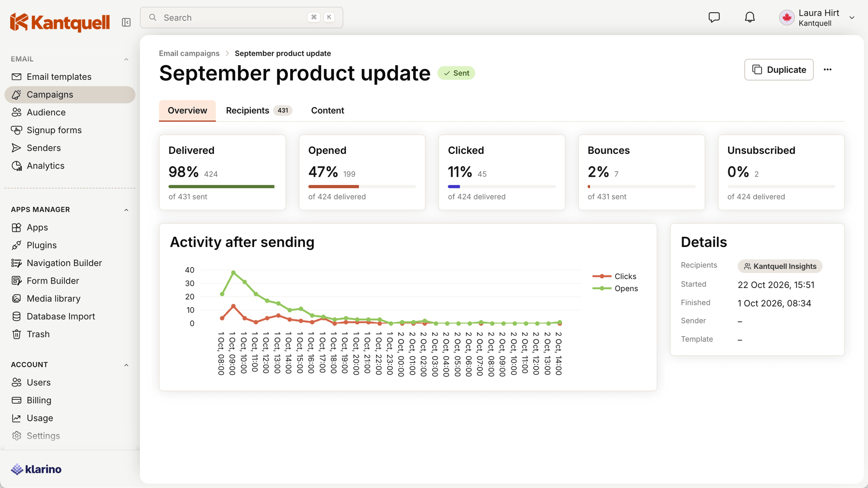868x488 pixels.
Task: Open Audience page
Action: (x=70, y=112)
